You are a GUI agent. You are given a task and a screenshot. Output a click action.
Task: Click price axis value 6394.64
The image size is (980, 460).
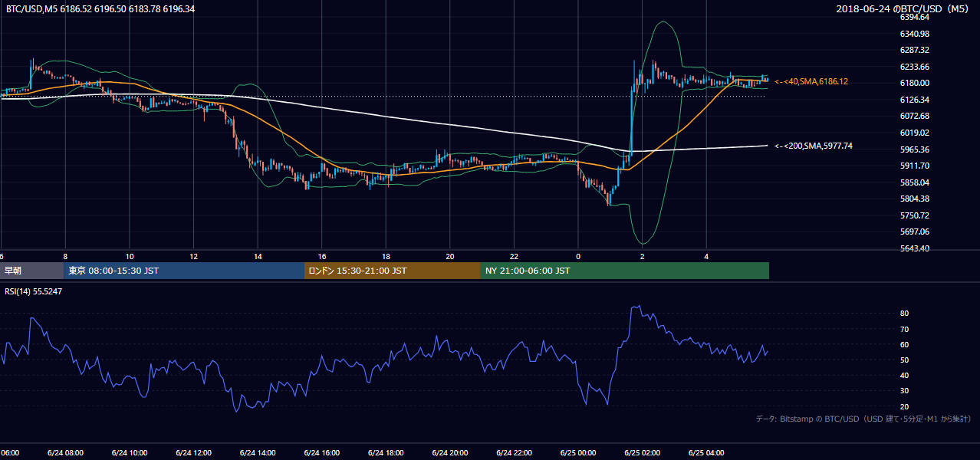point(915,17)
